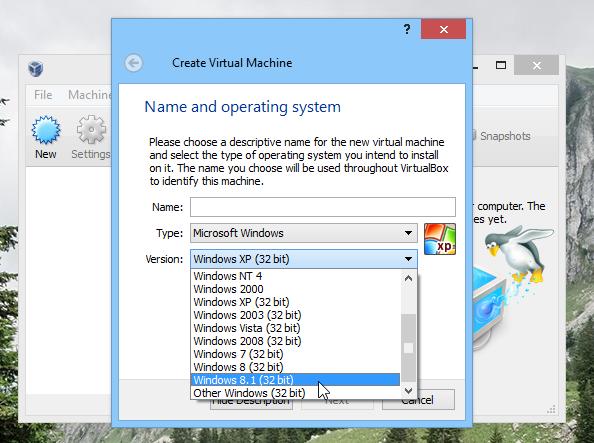The image size is (594, 443).
Task: Select highlighted Windows 8.1 (32 bit) entry
Action: (x=295, y=380)
